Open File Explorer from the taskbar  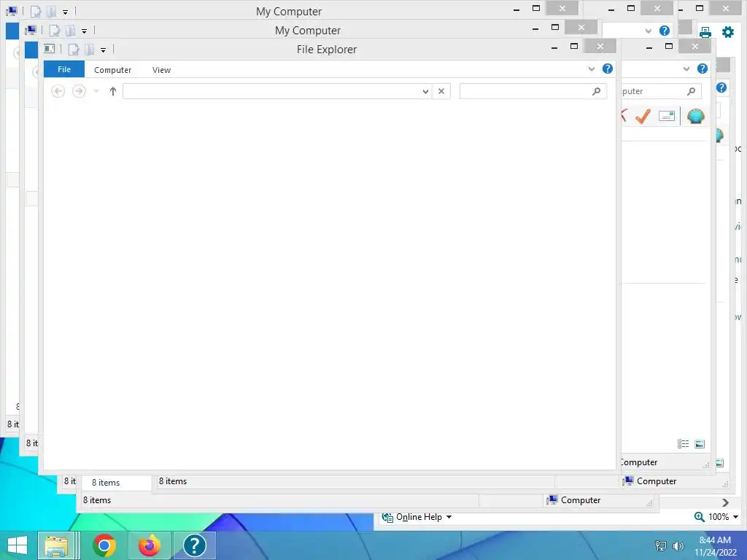tap(56, 545)
